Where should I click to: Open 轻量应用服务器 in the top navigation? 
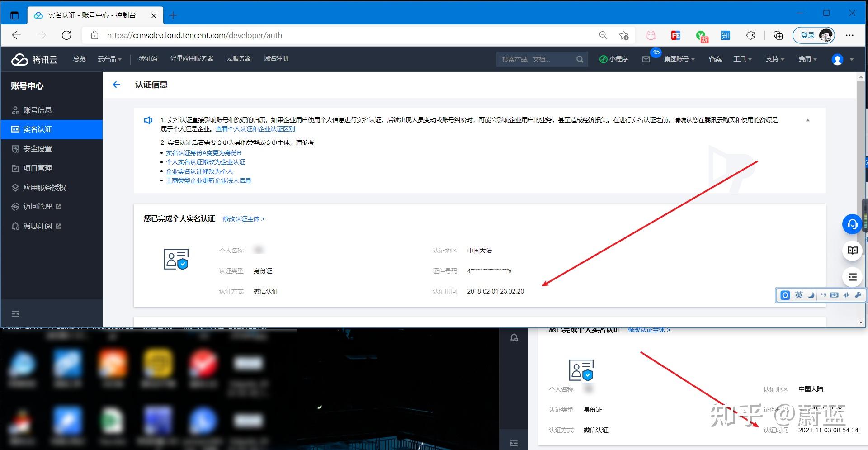point(192,59)
